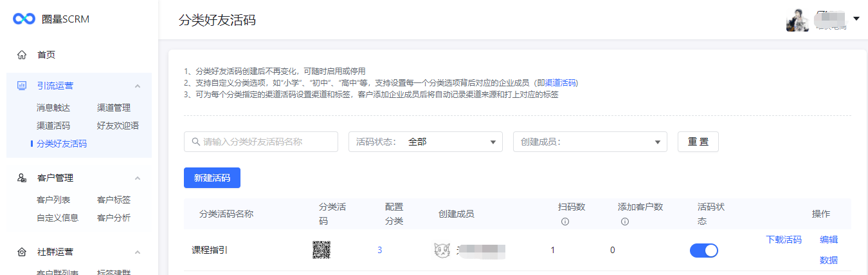
Task: Toggle 活码状态 switch for 课程指引
Action: [703, 251]
